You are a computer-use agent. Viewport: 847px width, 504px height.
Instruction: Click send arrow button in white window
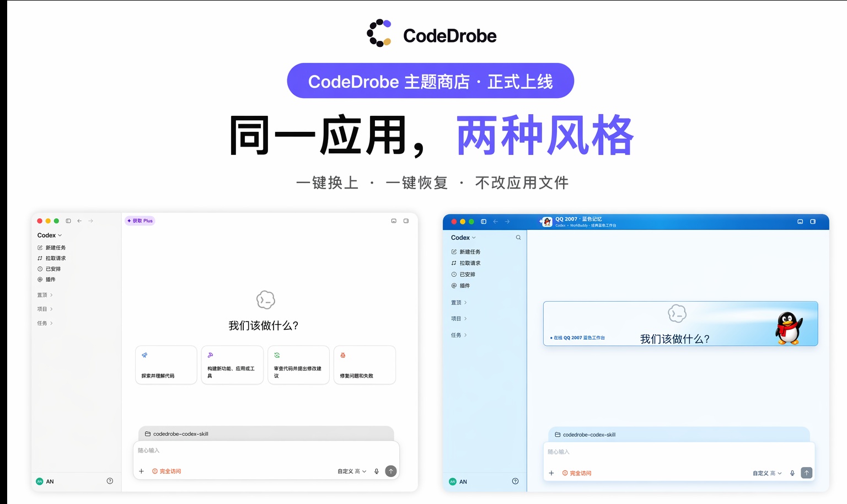pos(390,471)
